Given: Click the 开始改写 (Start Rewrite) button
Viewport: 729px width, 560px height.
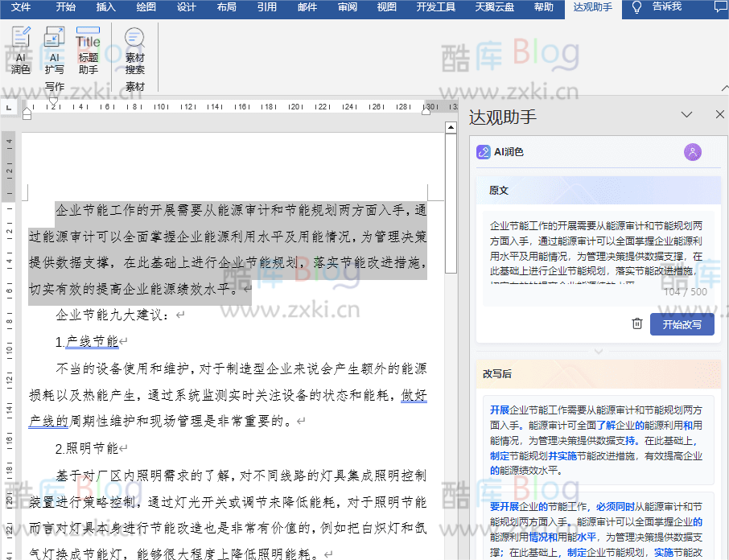Looking at the screenshot, I should pos(681,323).
